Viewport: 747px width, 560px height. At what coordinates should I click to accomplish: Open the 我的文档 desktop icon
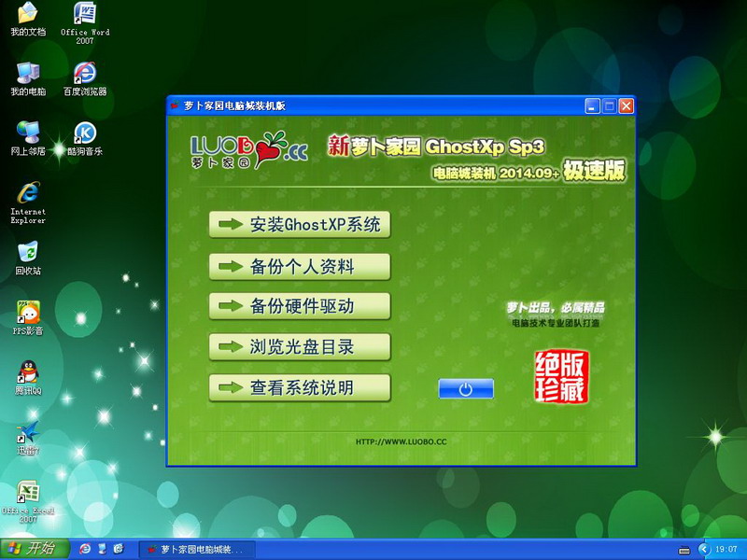click(x=28, y=19)
